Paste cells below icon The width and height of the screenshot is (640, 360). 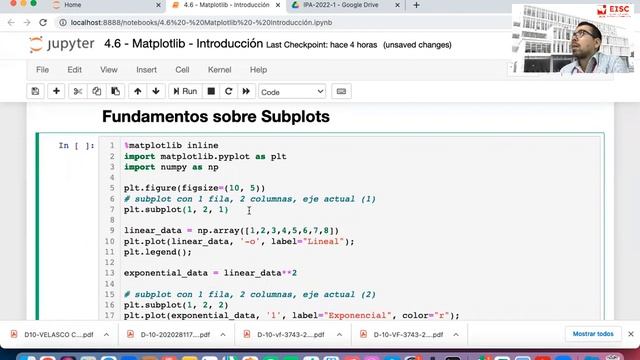(x=116, y=91)
